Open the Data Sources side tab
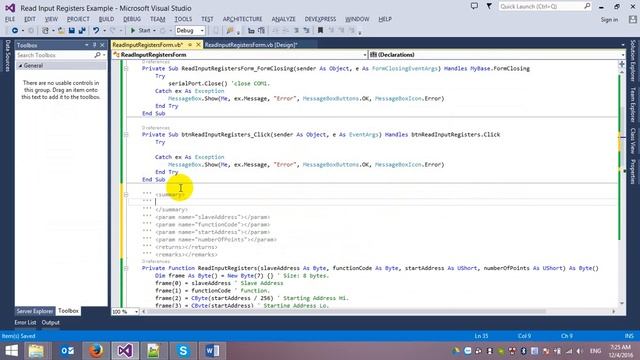 click(x=7, y=56)
